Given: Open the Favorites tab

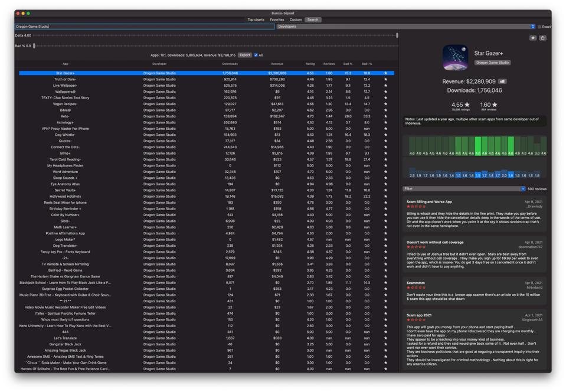Looking at the screenshot, I should [277, 19].
